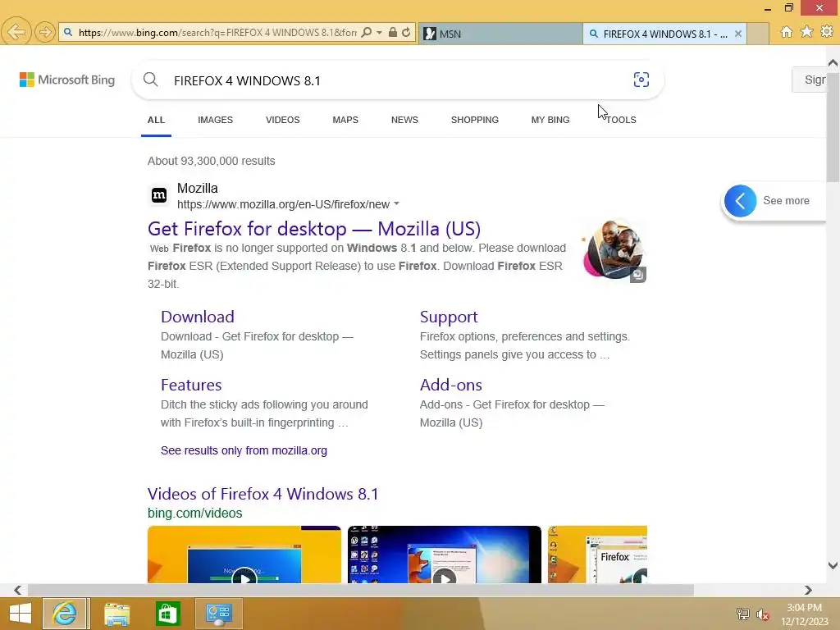Image resolution: width=840 pixels, height=630 pixels.
Task: Click the About 93,300,000 results text
Action: 211,161
